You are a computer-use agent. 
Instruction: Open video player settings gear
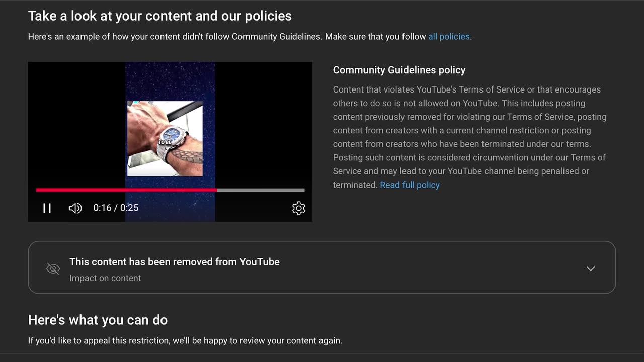pyautogui.click(x=299, y=208)
